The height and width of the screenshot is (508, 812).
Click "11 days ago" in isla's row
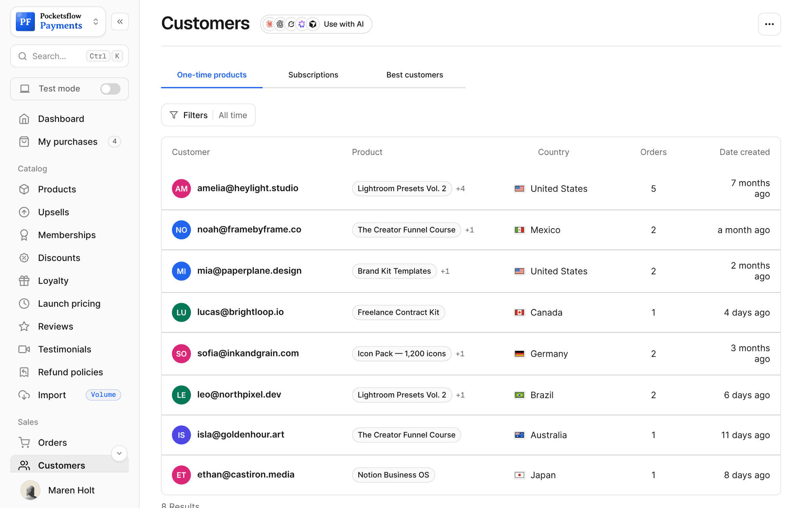coord(745,435)
